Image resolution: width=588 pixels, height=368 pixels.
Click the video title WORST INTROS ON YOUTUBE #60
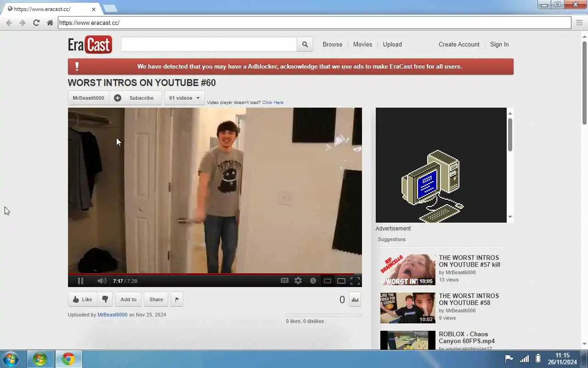141,83
